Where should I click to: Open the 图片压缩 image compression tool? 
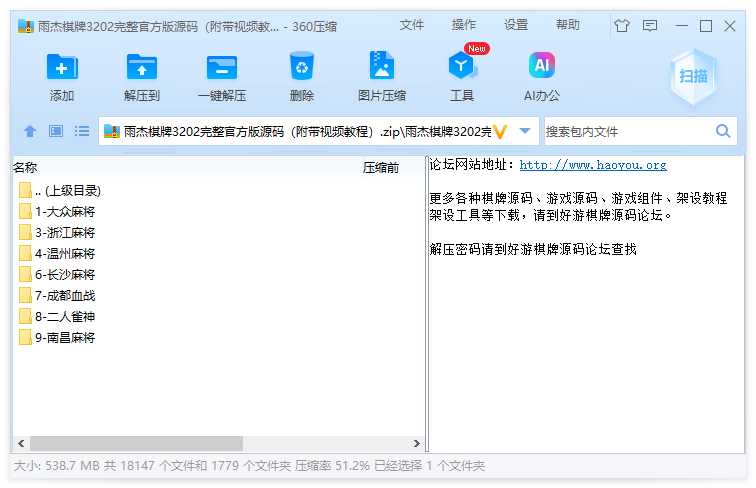click(382, 65)
